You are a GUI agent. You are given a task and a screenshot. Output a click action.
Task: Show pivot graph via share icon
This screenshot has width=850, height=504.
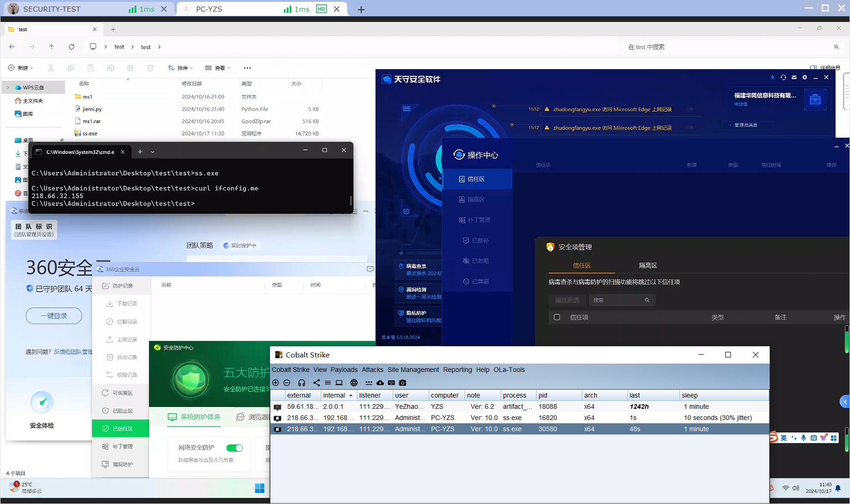pos(317,383)
